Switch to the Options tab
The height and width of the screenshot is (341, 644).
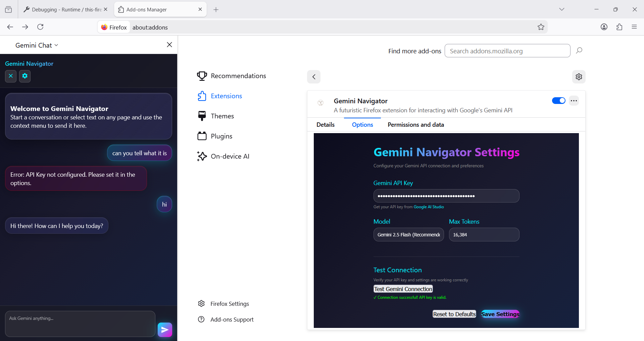pos(362,125)
